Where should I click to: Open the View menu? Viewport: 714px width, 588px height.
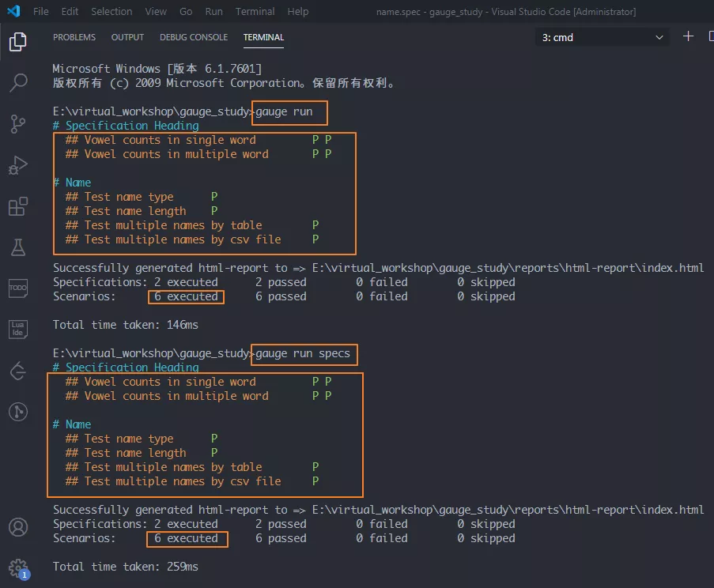coord(156,11)
